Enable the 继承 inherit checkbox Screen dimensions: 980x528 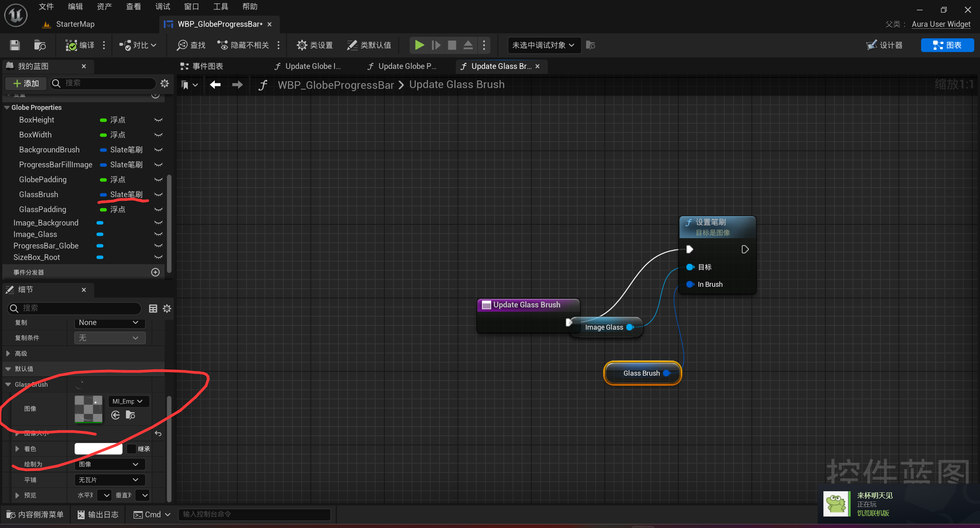pyautogui.click(x=131, y=449)
